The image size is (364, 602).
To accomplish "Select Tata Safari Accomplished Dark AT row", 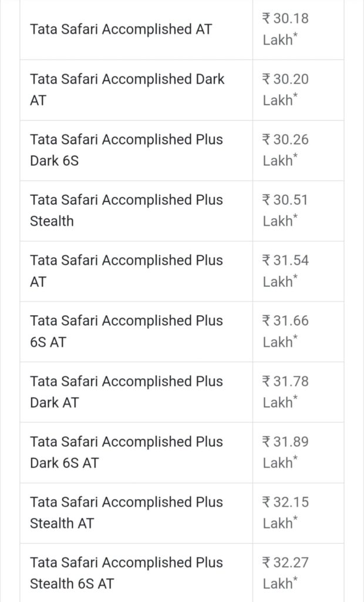I will pos(127,89).
